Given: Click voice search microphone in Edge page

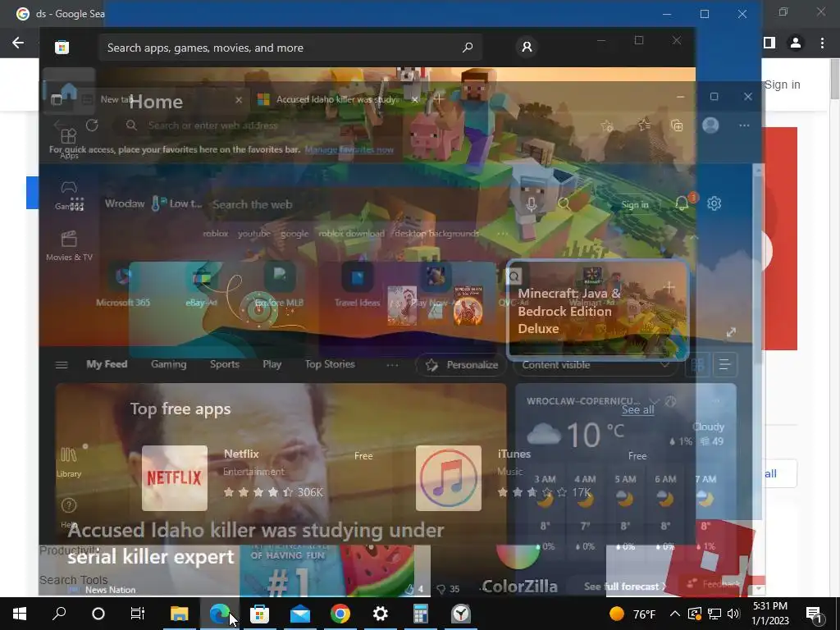Looking at the screenshot, I should pos(531,204).
